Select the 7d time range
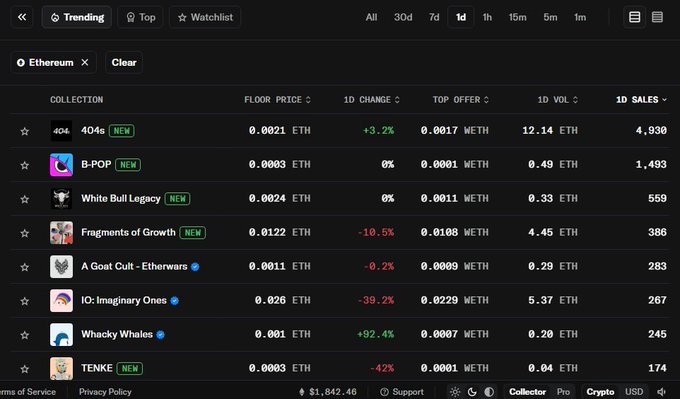The image size is (680, 399). (434, 17)
